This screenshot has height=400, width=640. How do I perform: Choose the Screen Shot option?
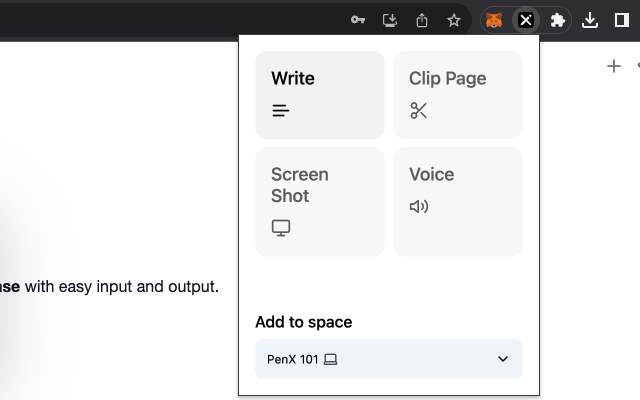click(x=319, y=201)
